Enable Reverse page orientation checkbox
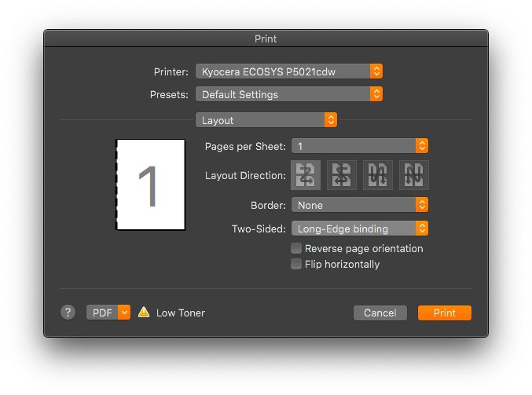Viewport: 532px width, 395px height. pyautogui.click(x=296, y=248)
